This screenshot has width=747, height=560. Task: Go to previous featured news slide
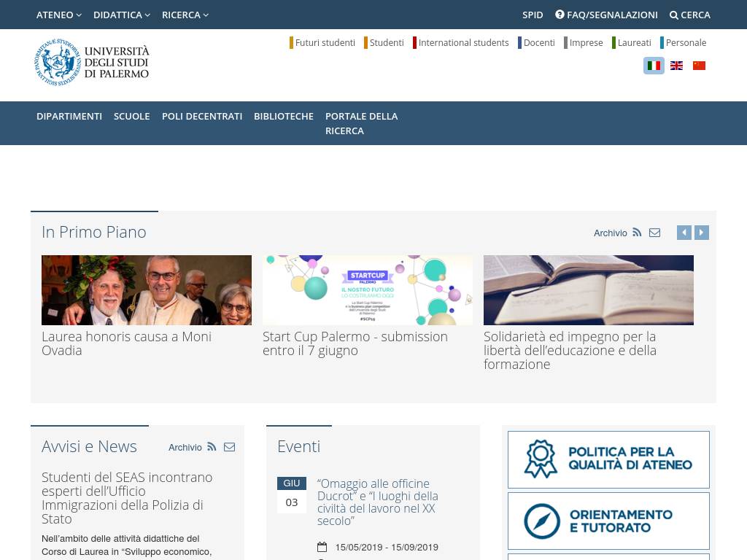click(x=684, y=233)
